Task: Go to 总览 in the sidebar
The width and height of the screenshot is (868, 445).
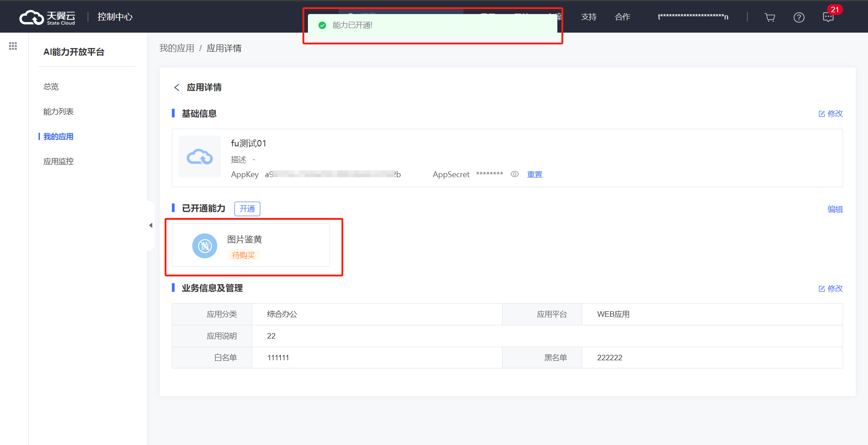Action: click(51, 87)
